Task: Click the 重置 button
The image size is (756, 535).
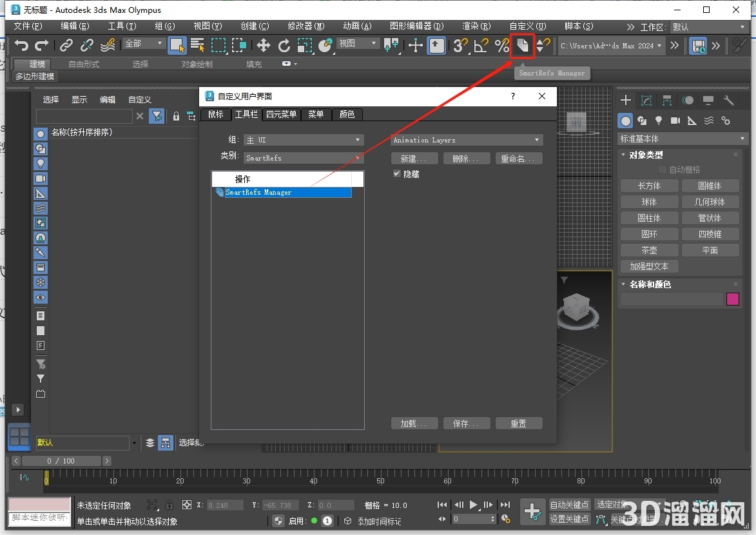Action: (x=519, y=423)
